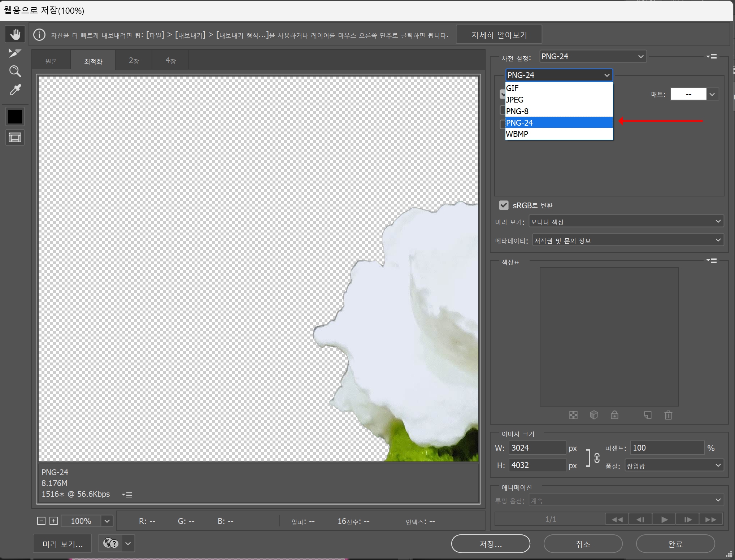Select the Zoom magnifier tool
Image resolution: width=735 pixels, height=560 pixels.
coord(15,71)
